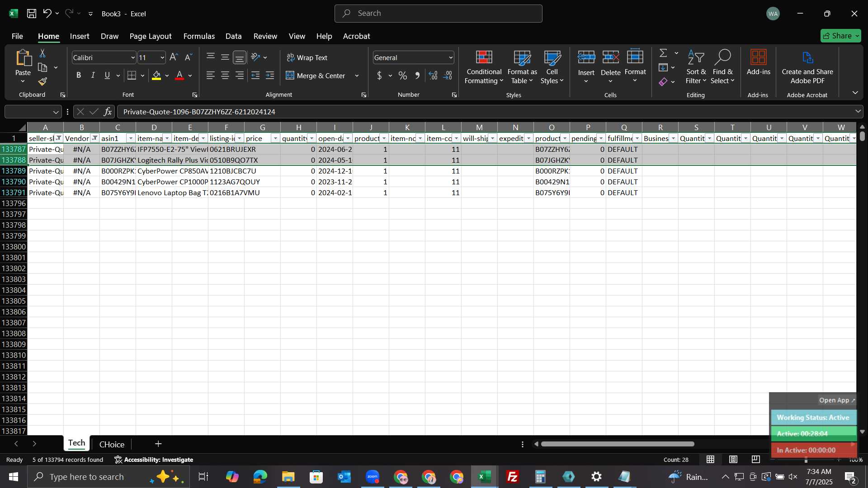Open the File menu
This screenshot has height=488, width=868.
(17, 36)
